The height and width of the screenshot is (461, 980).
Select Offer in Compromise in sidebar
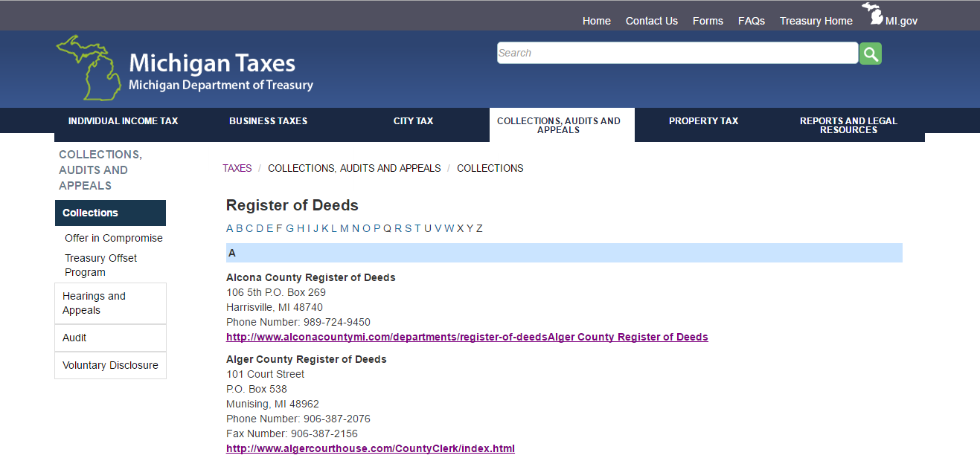tap(113, 238)
